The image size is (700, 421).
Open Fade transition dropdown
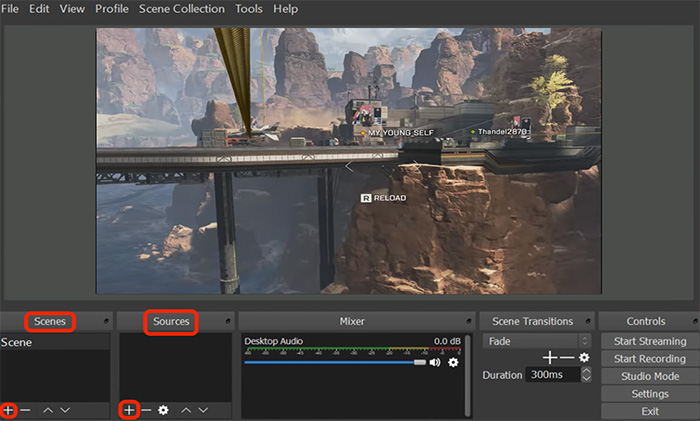point(537,342)
